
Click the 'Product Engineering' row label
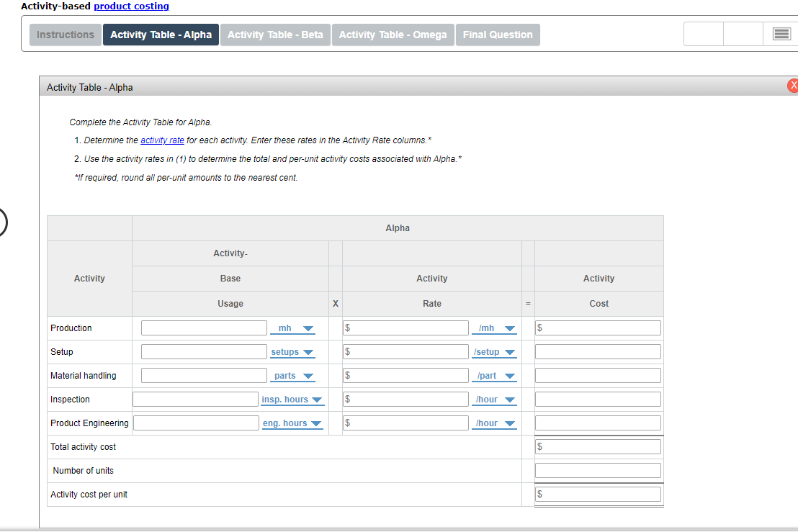click(x=89, y=423)
